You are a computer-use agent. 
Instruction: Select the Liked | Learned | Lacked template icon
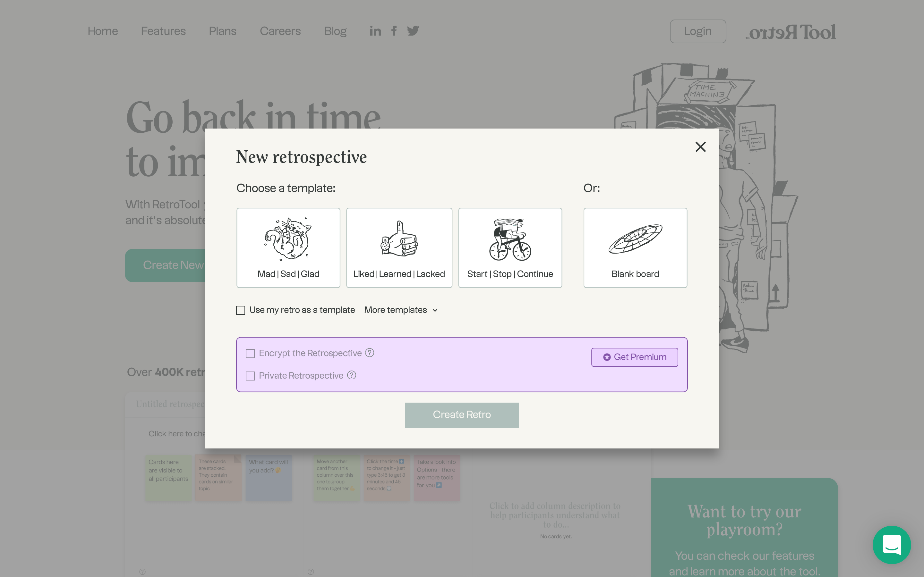pos(398,241)
